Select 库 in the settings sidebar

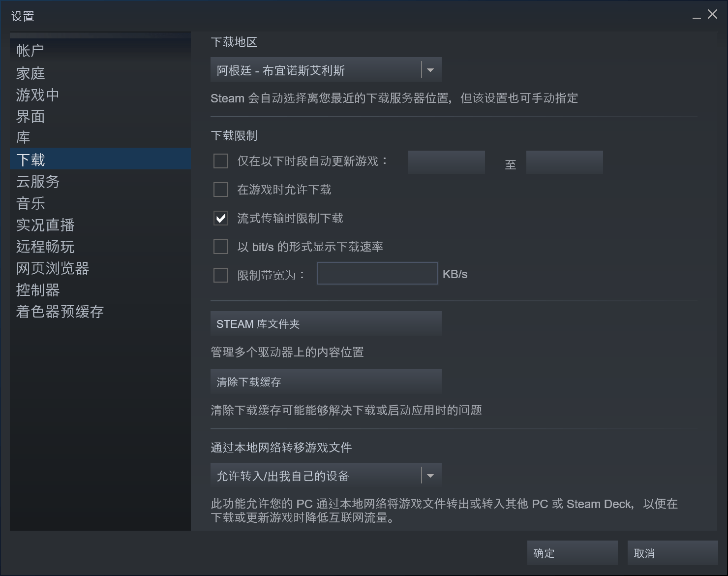coord(100,137)
